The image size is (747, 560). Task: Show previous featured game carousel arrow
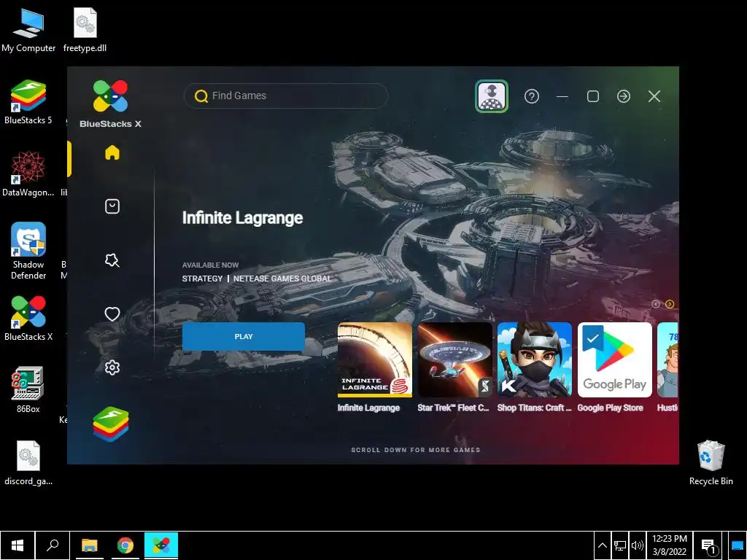pyautogui.click(x=656, y=304)
